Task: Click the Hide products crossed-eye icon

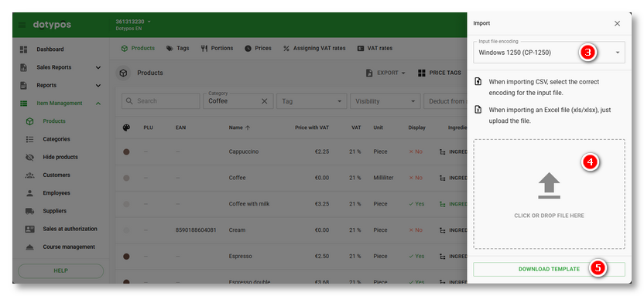Action: pos(29,157)
